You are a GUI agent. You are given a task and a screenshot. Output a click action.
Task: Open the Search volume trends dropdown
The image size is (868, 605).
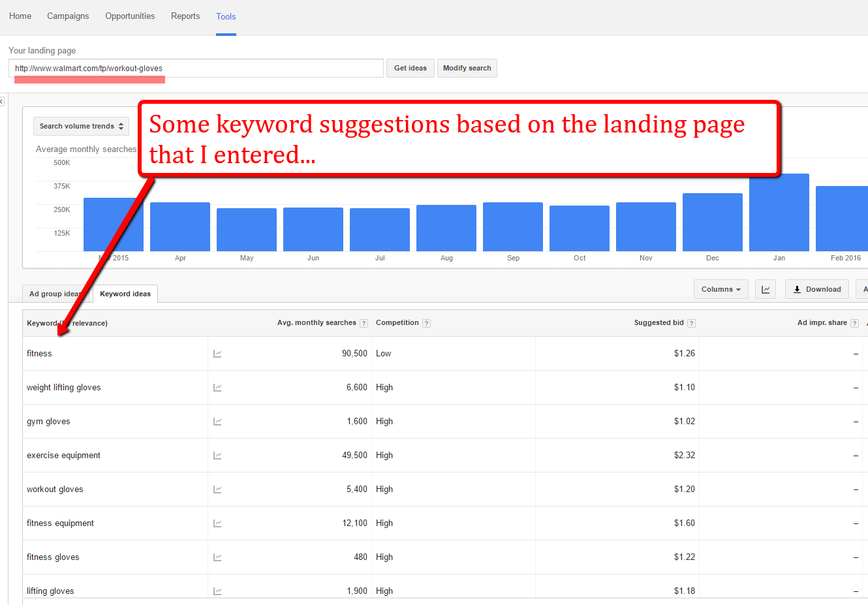click(81, 126)
